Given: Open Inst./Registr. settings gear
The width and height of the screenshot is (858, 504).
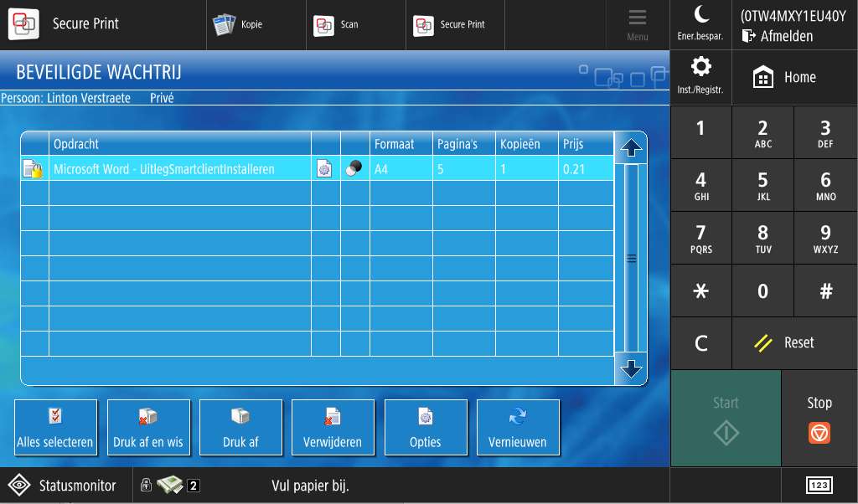Looking at the screenshot, I should click(700, 77).
